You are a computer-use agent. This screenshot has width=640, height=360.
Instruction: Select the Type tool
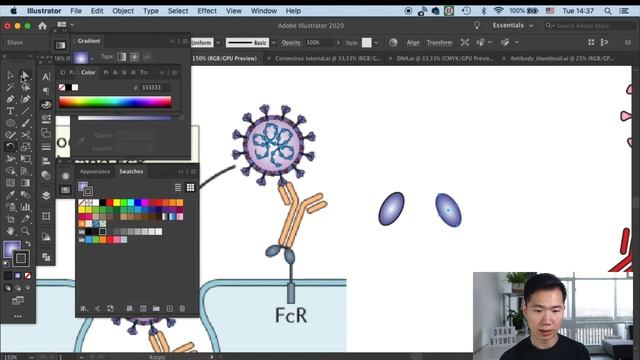(10, 111)
